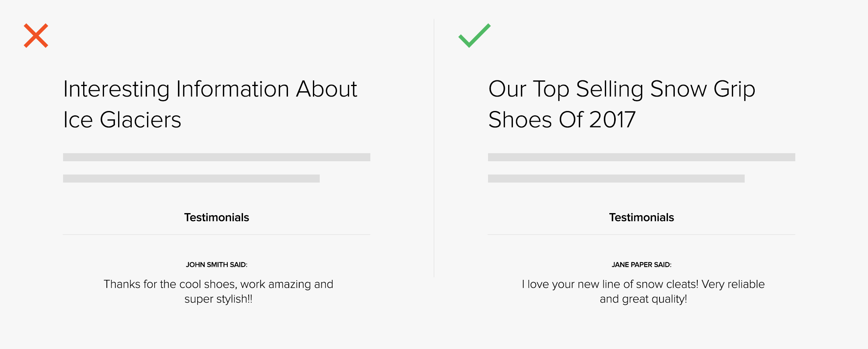Click the horizontal rule under left Testimonials
The height and width of the screenshot is (349, 868).
[216, 234]
